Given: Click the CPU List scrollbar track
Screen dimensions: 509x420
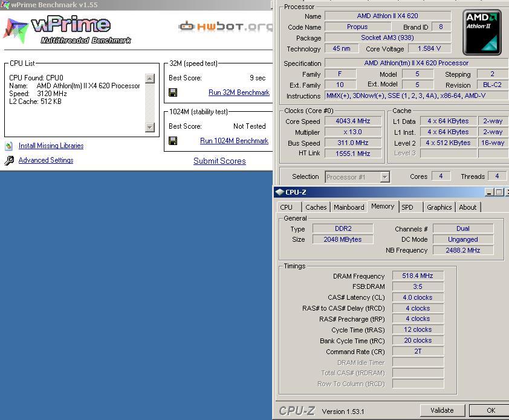Looking at the screenshot, I should (x=150, y=103).
